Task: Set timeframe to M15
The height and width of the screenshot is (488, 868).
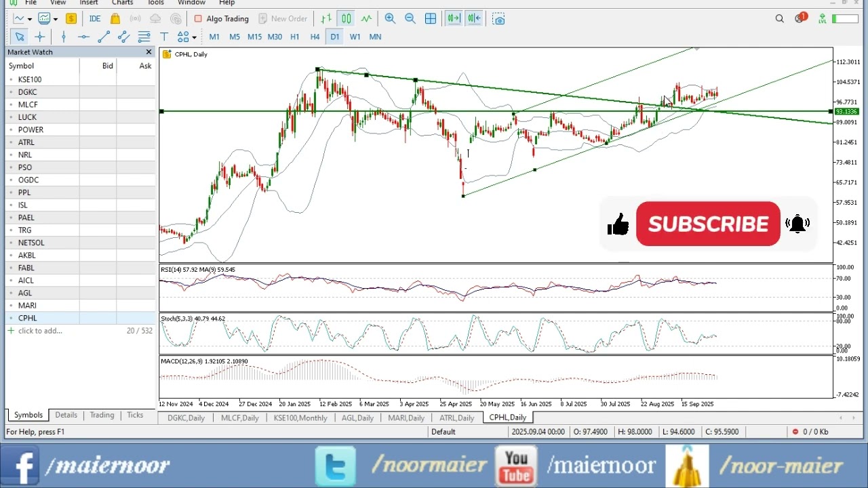Action: (254, 37)
